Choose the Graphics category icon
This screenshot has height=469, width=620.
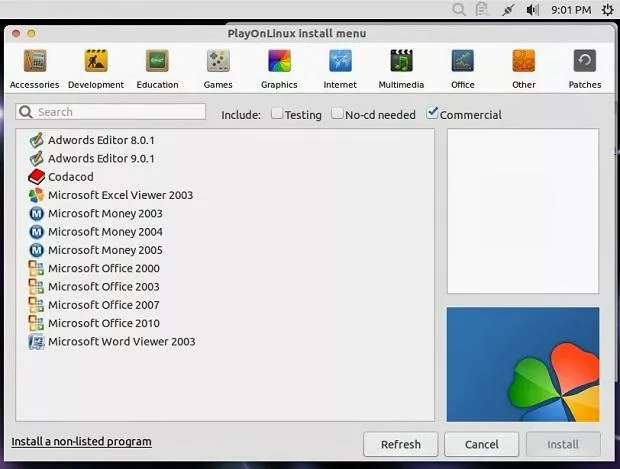click(x=279, y=62)
